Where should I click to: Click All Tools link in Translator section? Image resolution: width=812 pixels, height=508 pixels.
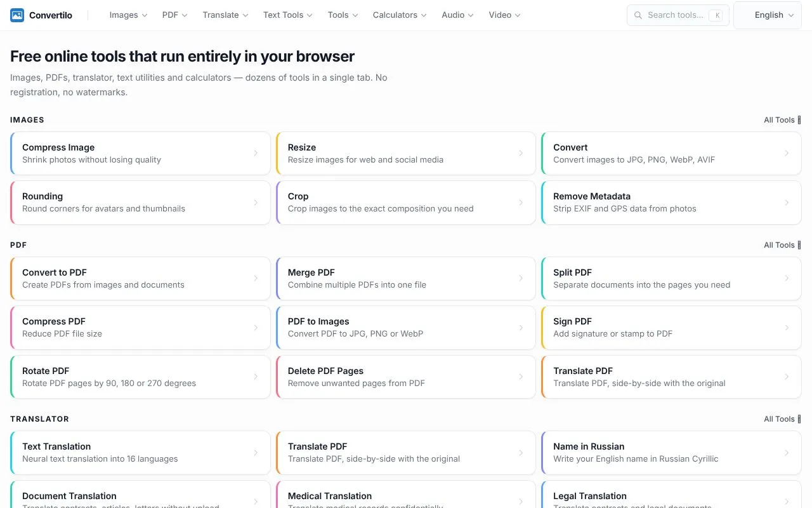[x=782, y=419]
